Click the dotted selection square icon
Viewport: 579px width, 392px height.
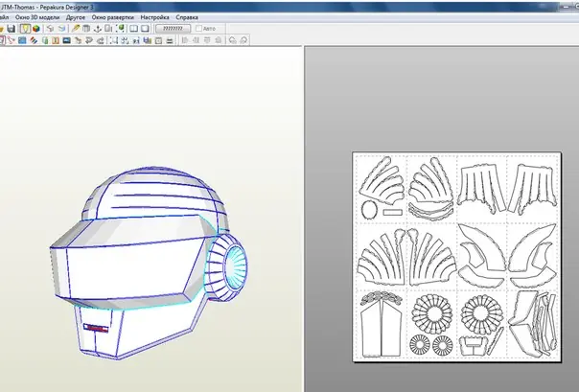(x=114, y=40)
